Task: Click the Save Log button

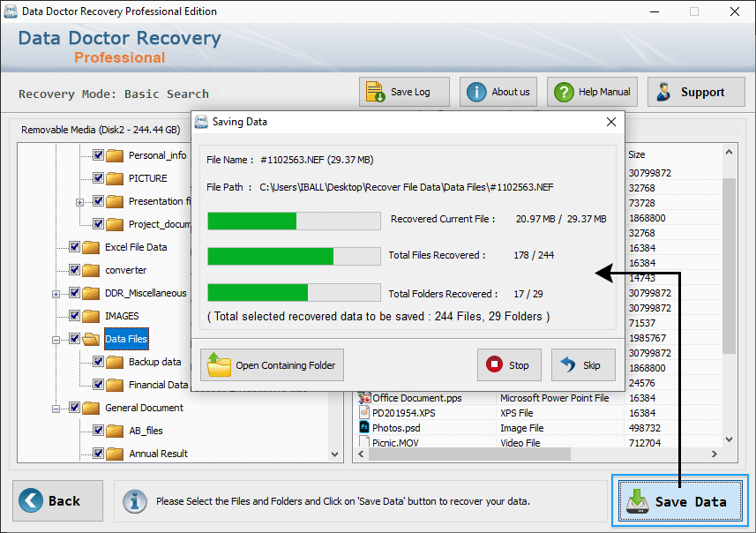Action: coord(404,92)
